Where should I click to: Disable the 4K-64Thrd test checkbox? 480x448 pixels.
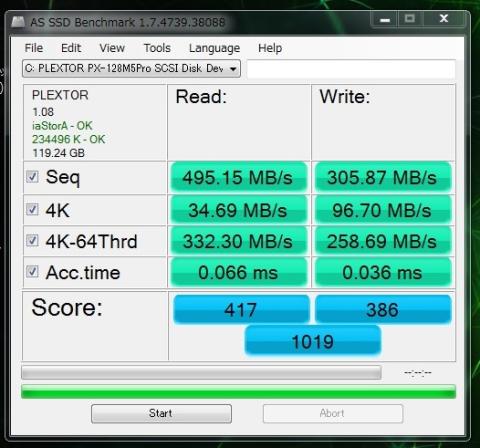(32, 240)
